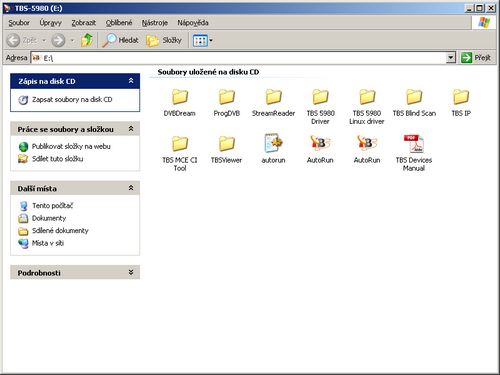The image size is (500, 375).
Task: Minimize the TBS-5980 window
Action: pos(469,8)
